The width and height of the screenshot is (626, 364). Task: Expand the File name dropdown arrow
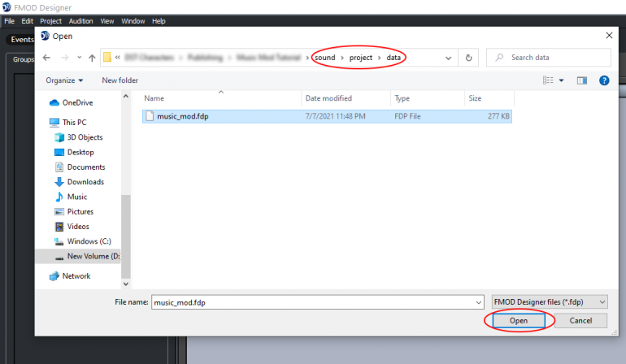[479, 302]
